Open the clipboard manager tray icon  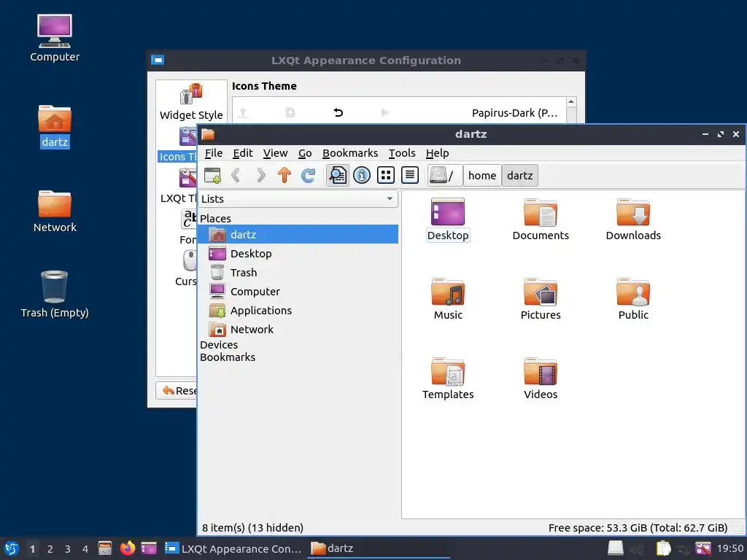663,548
